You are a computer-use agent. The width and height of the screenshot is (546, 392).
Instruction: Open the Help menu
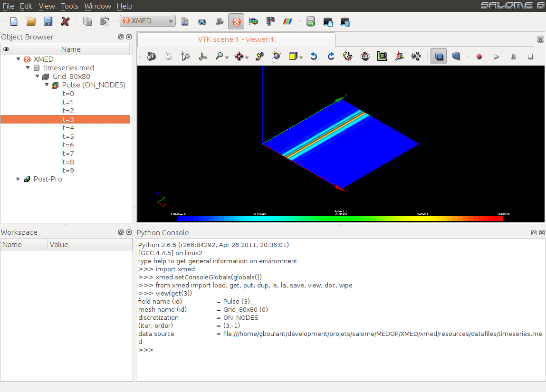pos(125,6)
